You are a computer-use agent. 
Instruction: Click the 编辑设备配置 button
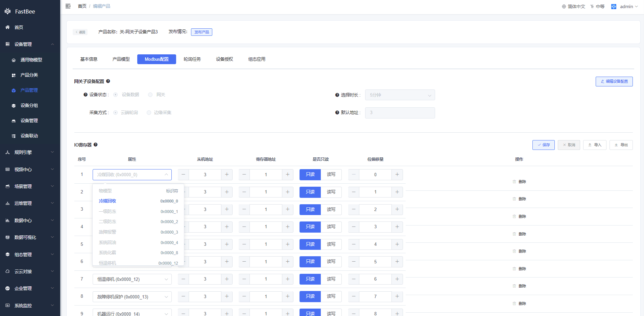(x=614, y=81)
